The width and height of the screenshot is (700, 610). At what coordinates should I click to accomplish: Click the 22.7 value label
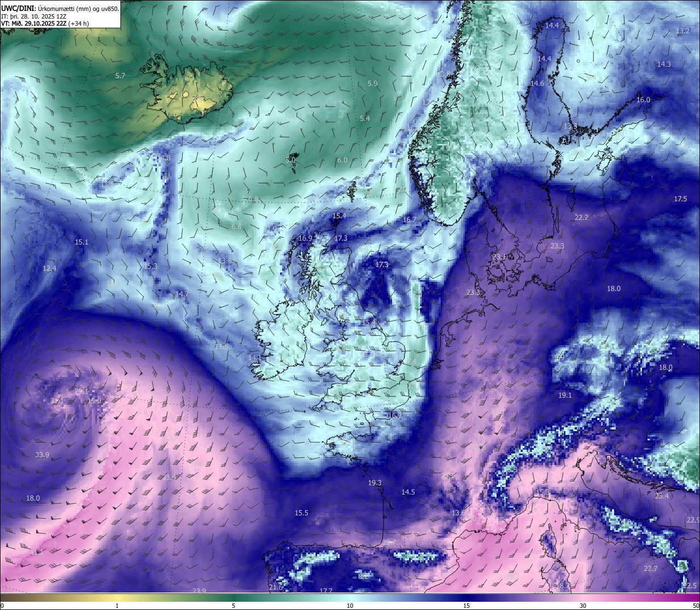click(651, 569)
